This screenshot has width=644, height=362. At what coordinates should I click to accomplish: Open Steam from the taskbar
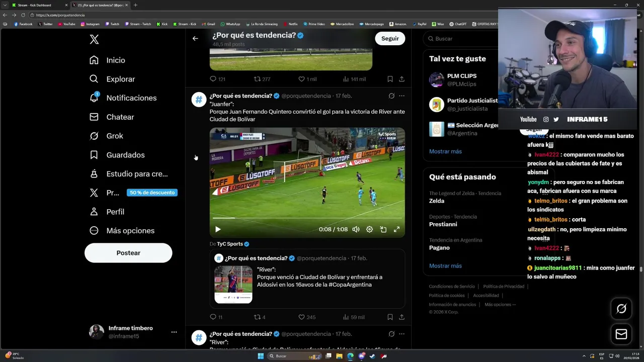tap(372, 356)
